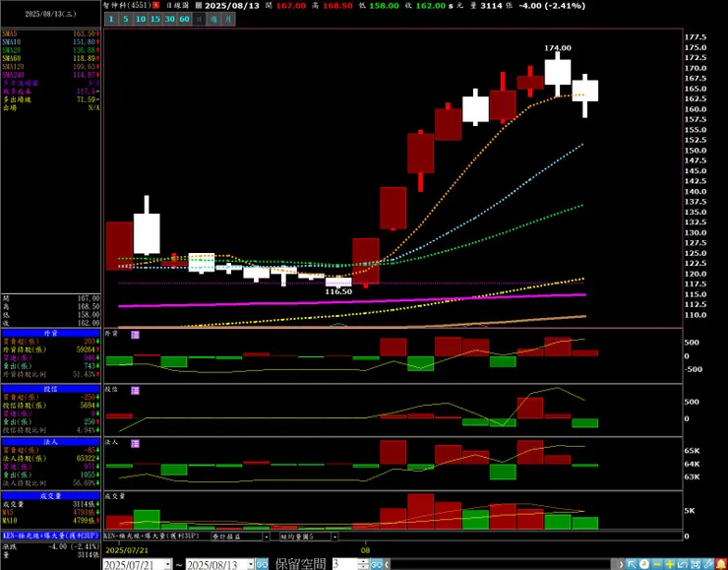Screen dimensions: 728x570
Task: Click the 保留空間 spinner arrows
Action: pos(364,564)
